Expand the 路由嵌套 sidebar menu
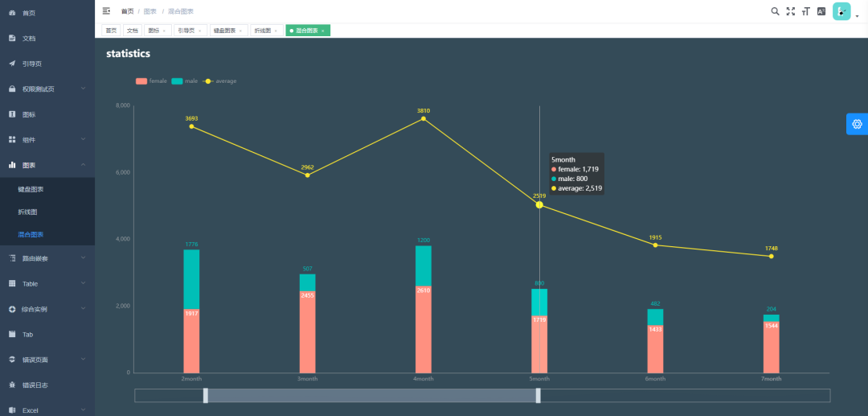This screenshot has width=868, height=416. 47,258
